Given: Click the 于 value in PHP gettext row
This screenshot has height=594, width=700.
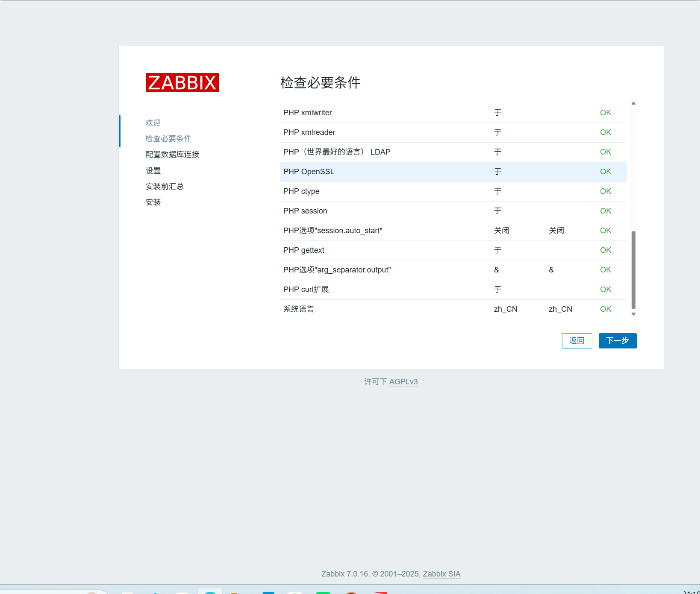Looking at the screenshot, I should click(498, 250).
